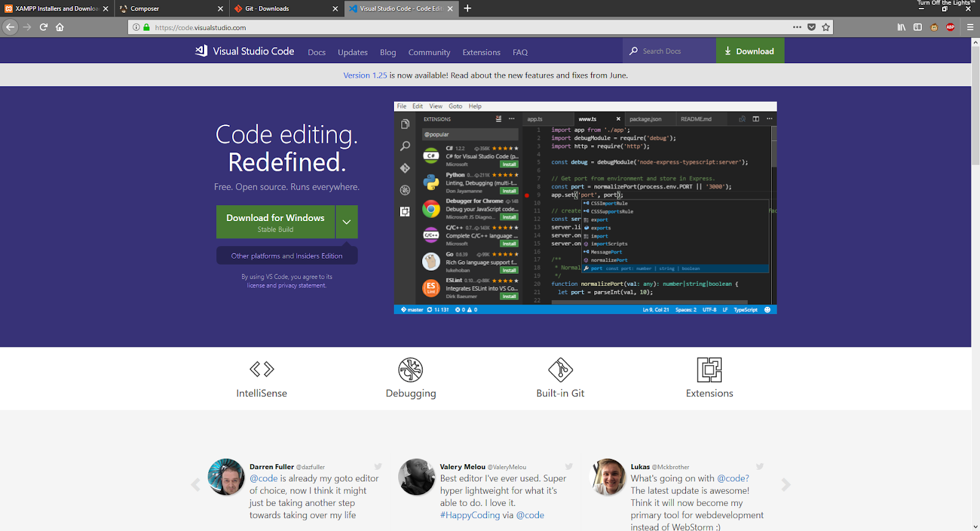Click the Adblock Plus extension icon
Screen dimensions: 980x531
point(951,27)
